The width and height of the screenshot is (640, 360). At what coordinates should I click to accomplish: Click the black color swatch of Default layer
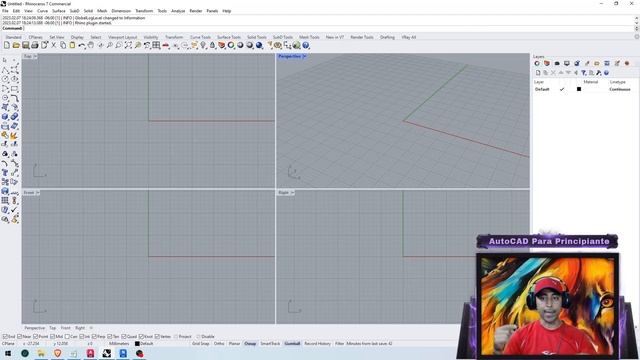[579, 89]
